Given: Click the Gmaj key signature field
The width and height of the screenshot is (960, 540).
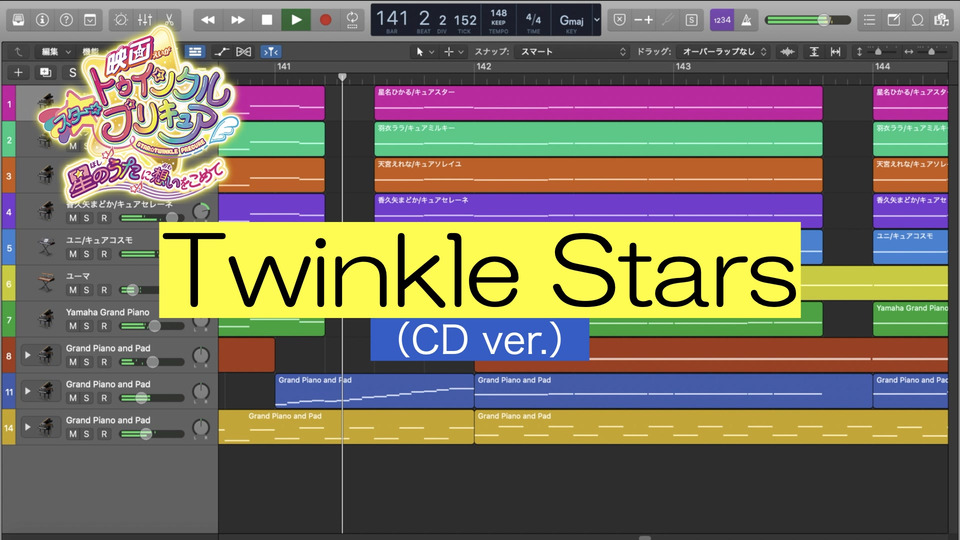Looking at the screenshot, I should pyautogui.click(x=571, y=22).
